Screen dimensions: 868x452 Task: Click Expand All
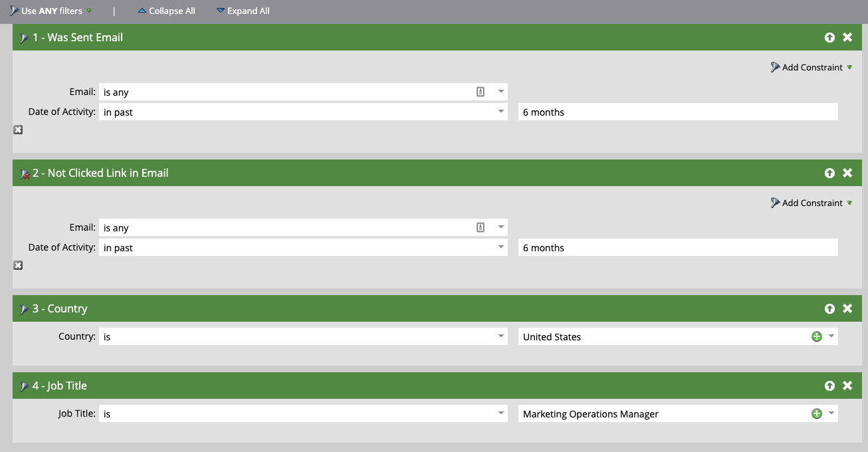click(x=243, y=11)
